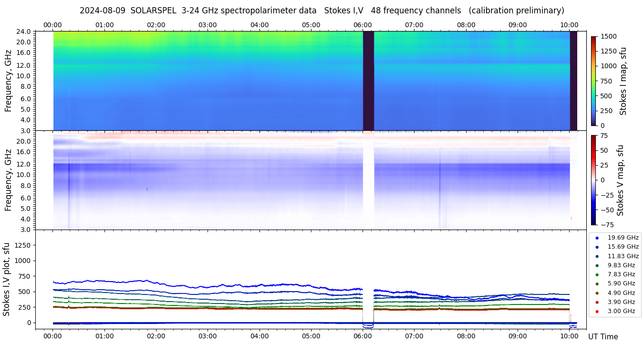
Task: Click the dark data gap at 06:00 in Stokes I map
Action: pos(368,81)
